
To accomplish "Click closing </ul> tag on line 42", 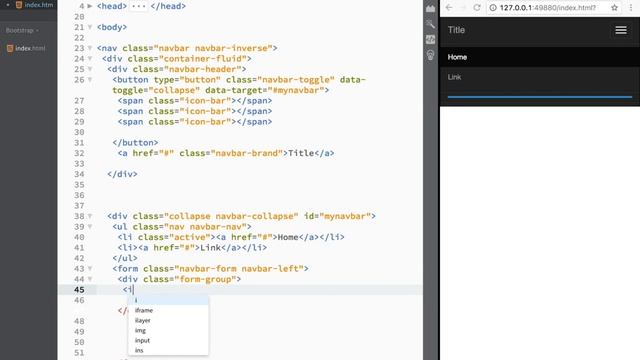I will (125, 258).
